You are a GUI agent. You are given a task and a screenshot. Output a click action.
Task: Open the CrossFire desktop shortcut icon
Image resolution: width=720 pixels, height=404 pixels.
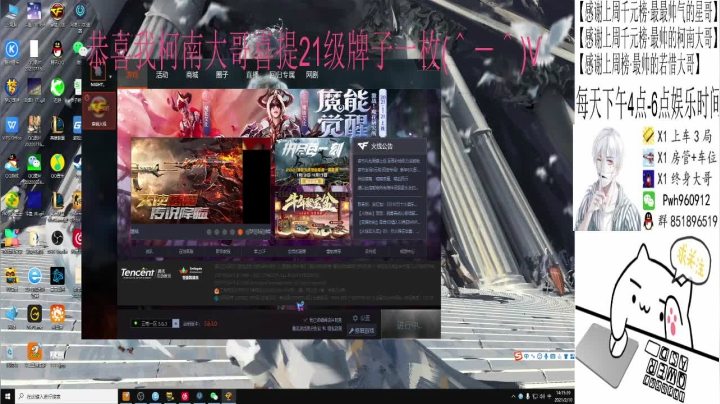pyautogui.click(x=57, y=12)
